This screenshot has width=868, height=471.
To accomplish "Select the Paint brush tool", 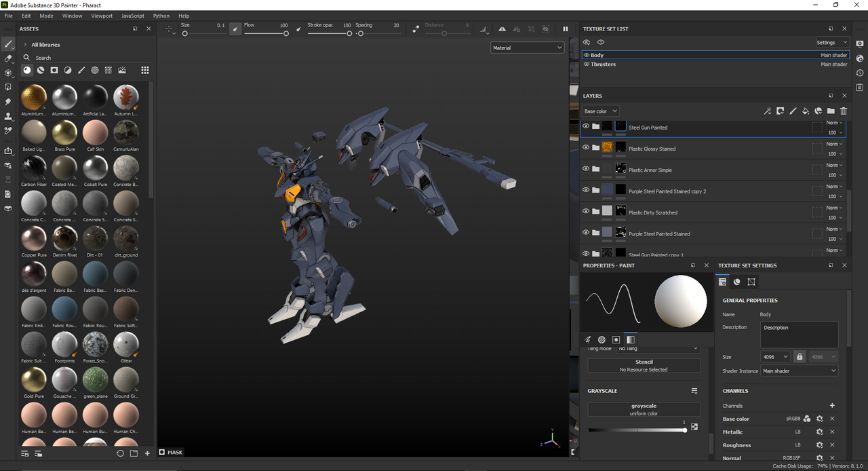I will coord(8,44).
